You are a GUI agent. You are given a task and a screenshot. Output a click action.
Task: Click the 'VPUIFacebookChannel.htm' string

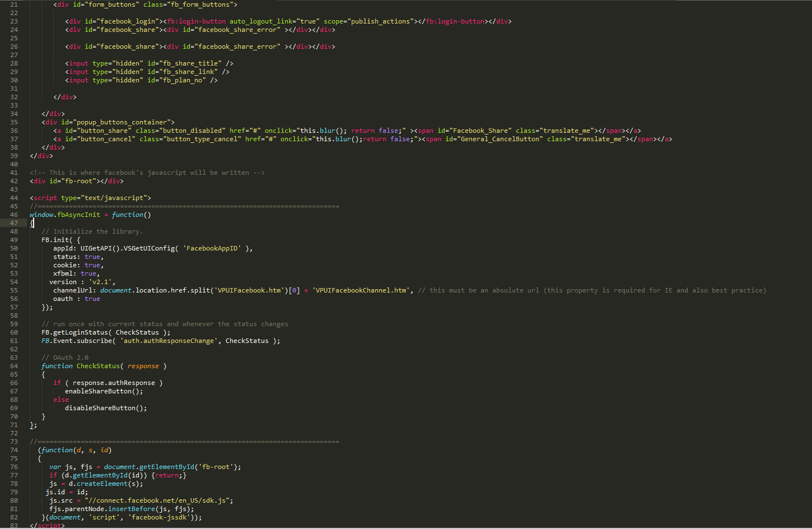[362, 290]
